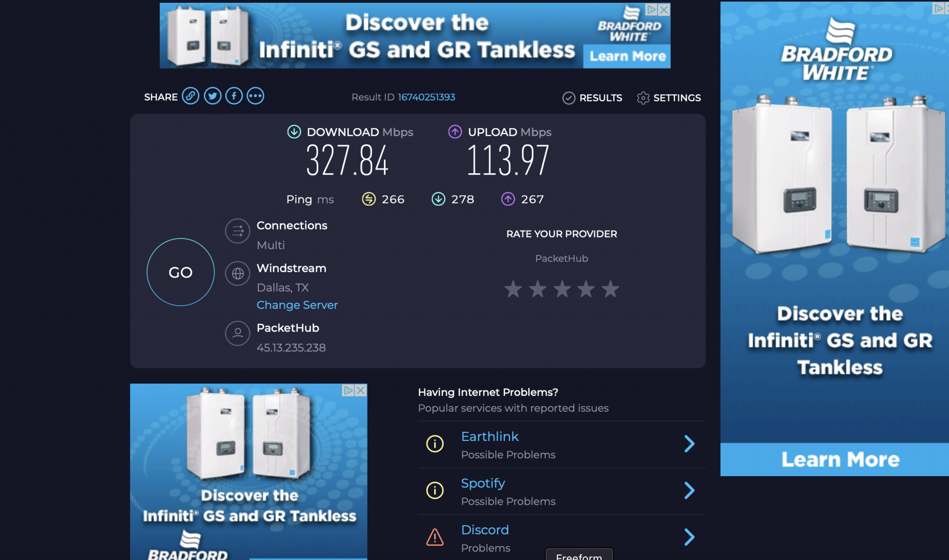Open Discord problems link
The height and width of the screenshot is (560, 949).
485,529
